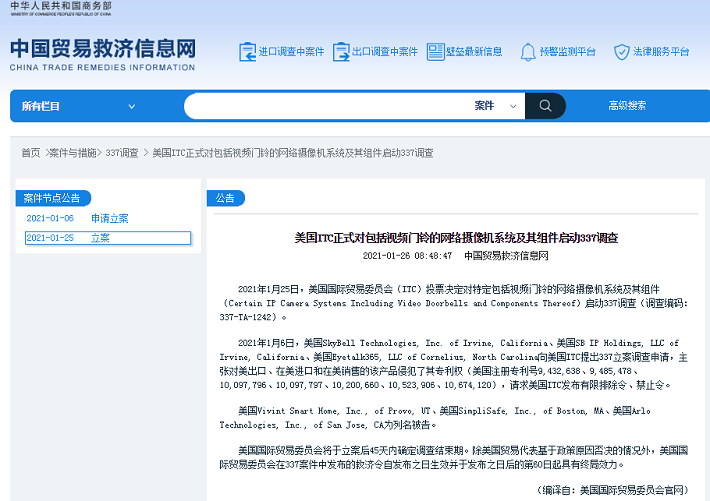Open 高级搜索 advanced search
Viewport: 710px width, 501px height.
tap(627, 106)
